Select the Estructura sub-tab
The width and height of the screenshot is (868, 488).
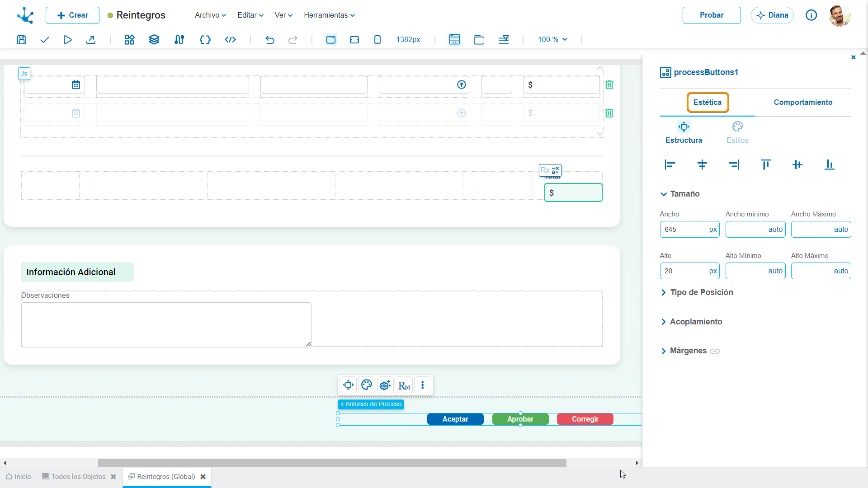(684, 133)
